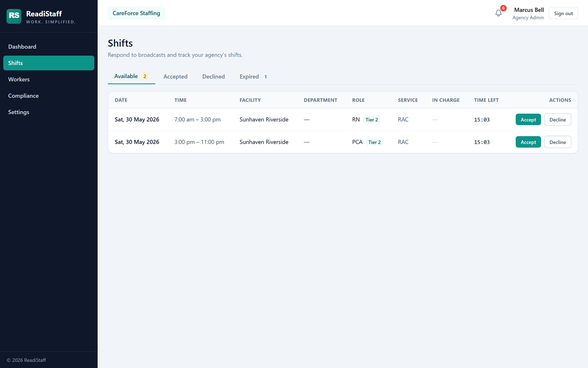Select Shifts in the sidebar
This screenshot has width=588, height=368.
click(x=49, y=63)
